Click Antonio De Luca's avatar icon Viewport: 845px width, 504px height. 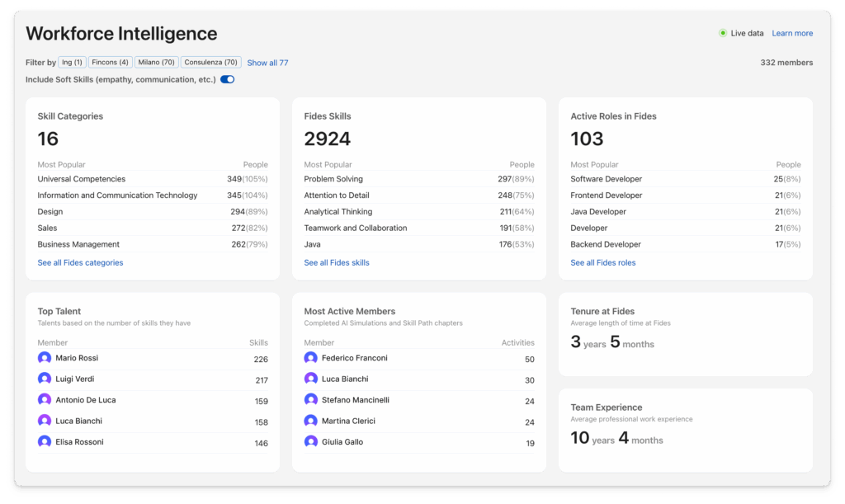(x=45, y=400)
